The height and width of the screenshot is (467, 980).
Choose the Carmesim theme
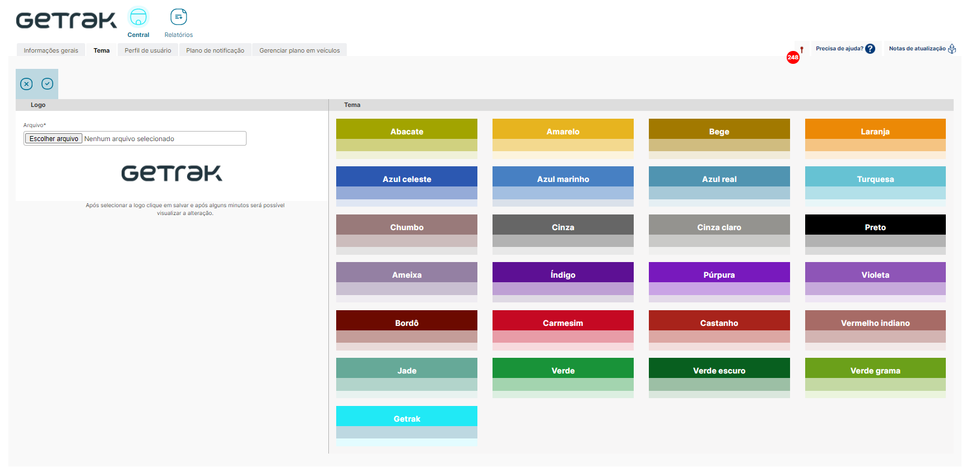pos(563,330)
